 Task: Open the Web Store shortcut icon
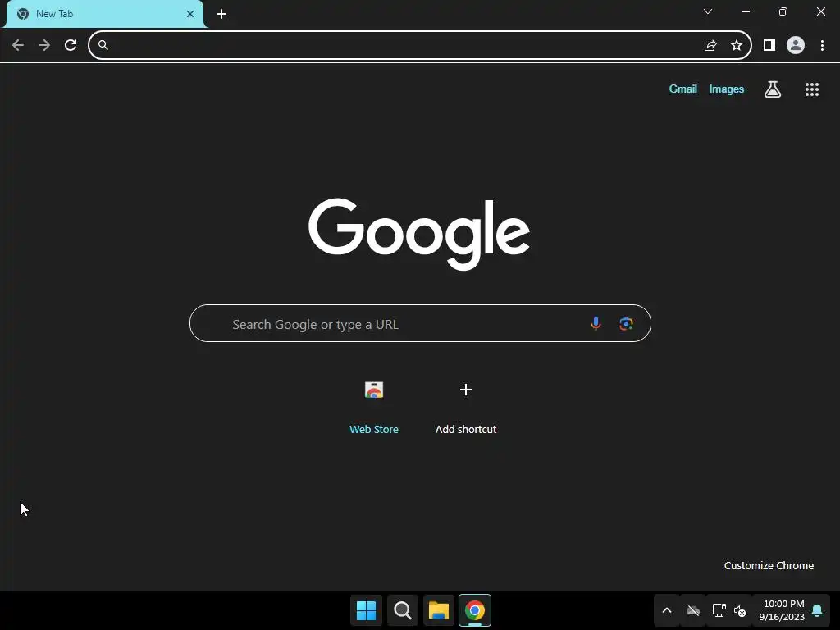pos(374,390)
